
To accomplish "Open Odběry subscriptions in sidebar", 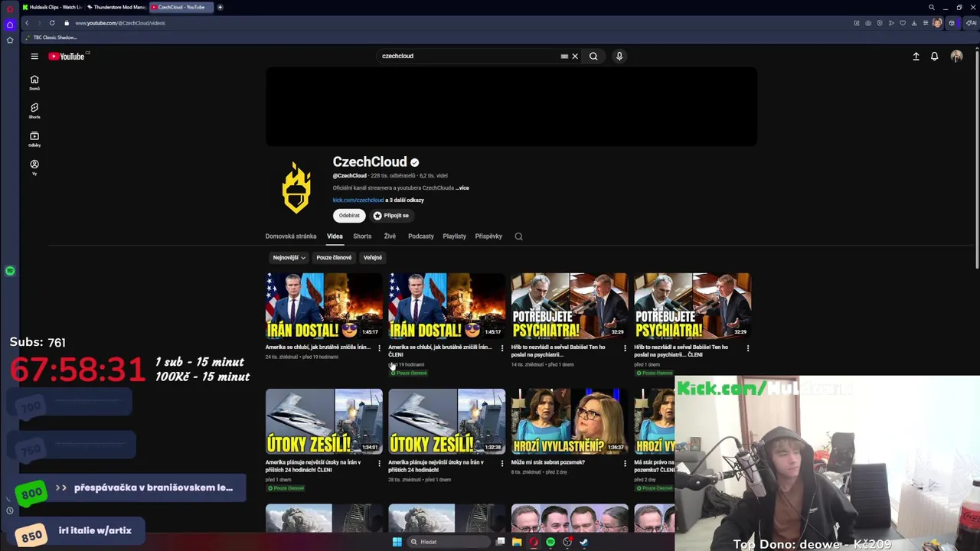I will tap(34, 139).
